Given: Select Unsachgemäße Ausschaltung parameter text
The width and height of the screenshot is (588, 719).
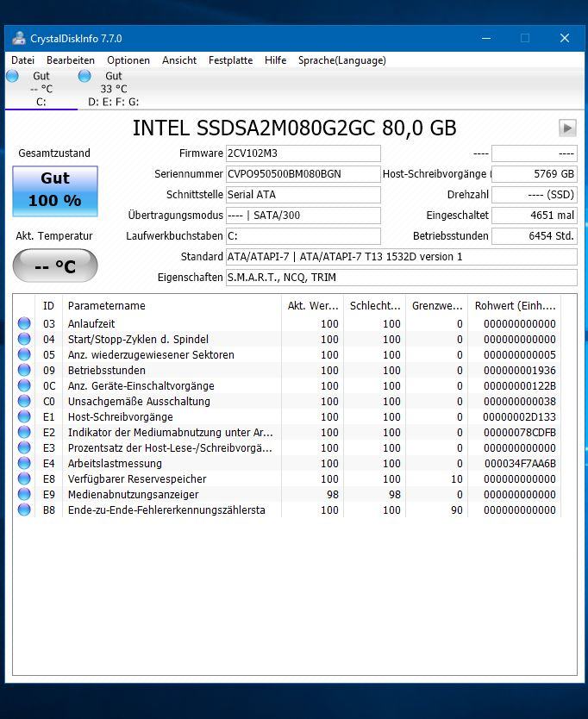Looking at the screenshot, I should [x=139, y=402].
